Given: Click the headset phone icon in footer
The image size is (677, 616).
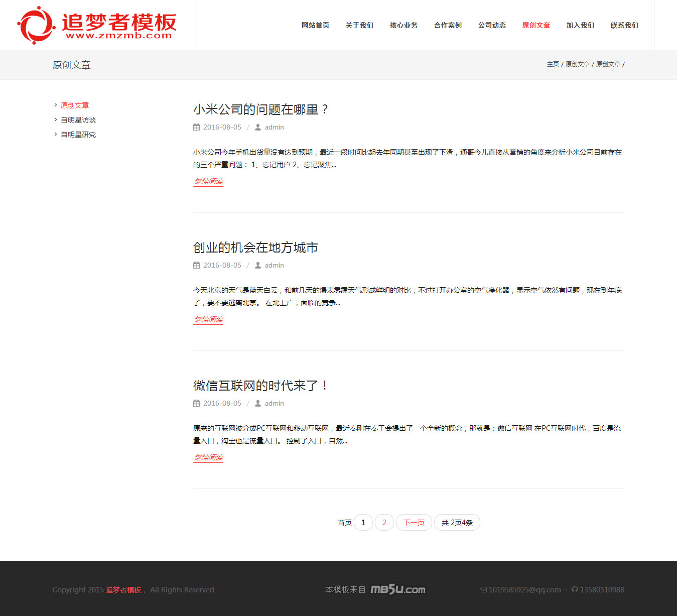Looking at the screenshot, I should pyautogui.click(x=575, y=590).
